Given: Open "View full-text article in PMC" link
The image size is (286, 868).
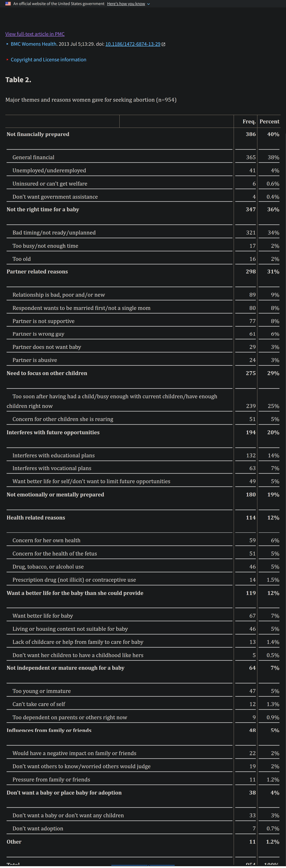Looking at the screenshot, I should coord(35,34).
